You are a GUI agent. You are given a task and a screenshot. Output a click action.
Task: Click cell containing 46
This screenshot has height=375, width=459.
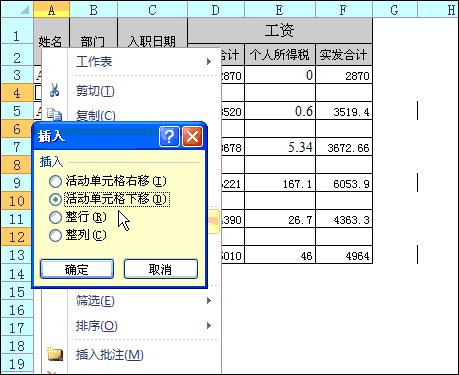click(x=280, y=255)
